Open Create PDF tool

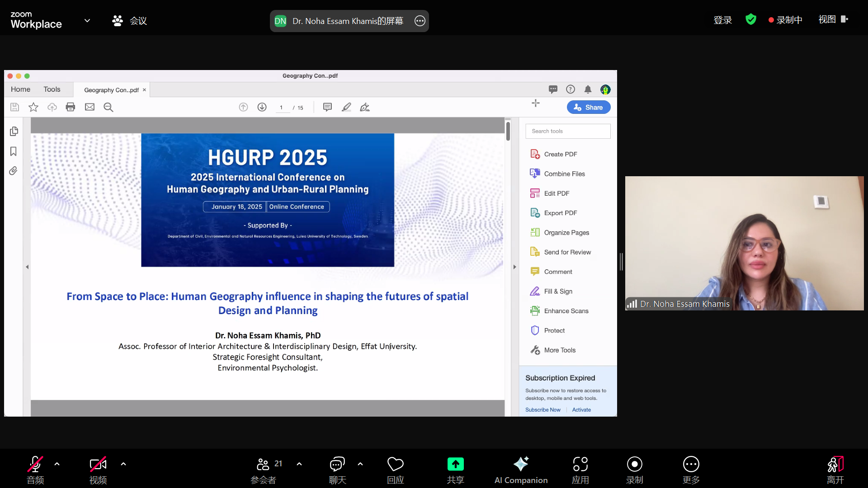click(554, 154)
